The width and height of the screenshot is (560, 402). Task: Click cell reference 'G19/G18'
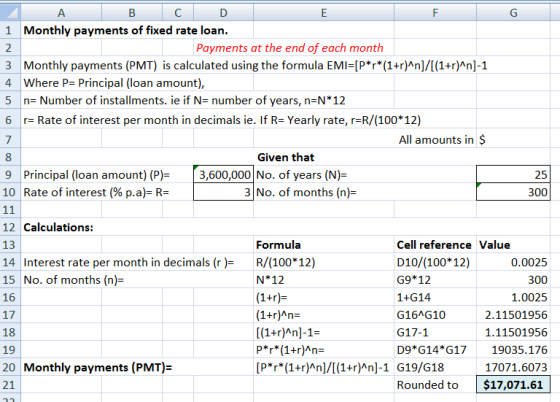pos(420,367)
